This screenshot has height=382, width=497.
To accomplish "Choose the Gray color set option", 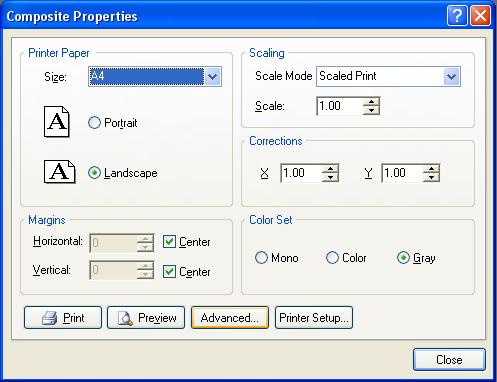I will [403, 258].
